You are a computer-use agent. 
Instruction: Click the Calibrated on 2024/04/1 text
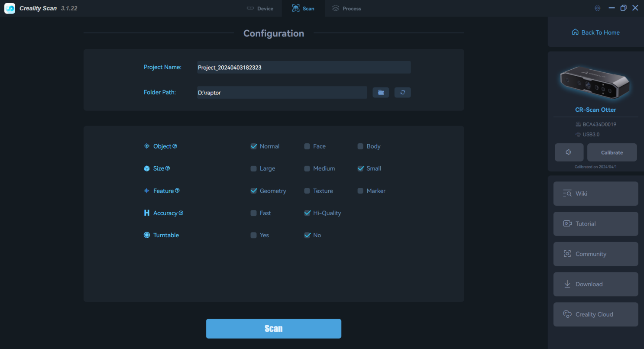click(595, 167)
